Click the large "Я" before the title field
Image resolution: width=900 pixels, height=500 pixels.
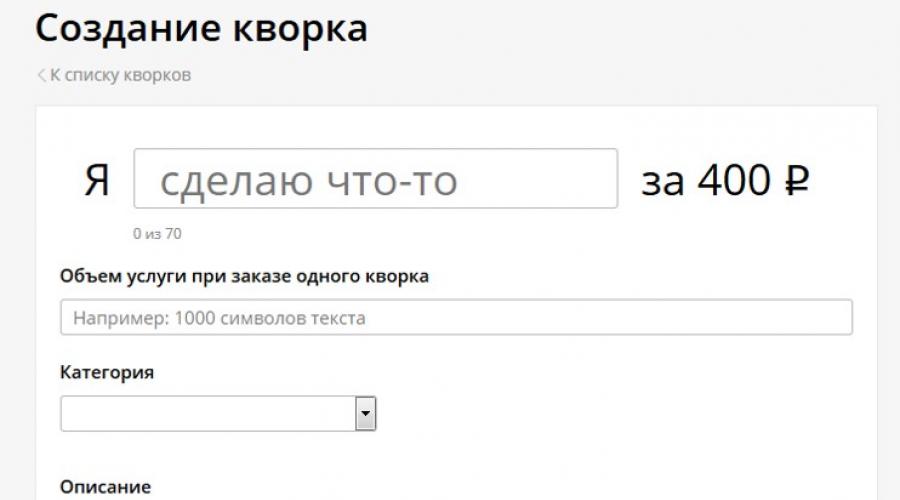point(96,180)
